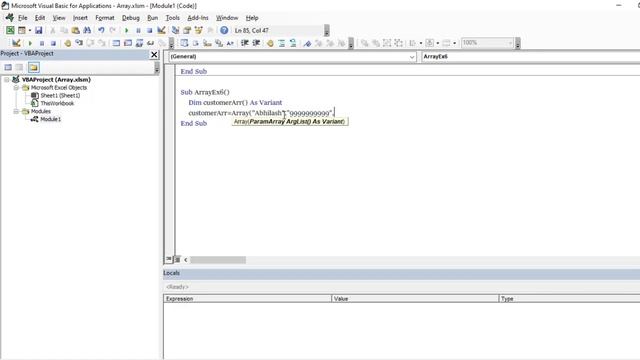The width and height of the screenshot is (640, 360).
Task: Open the Insert UserForm dropdown arrow
Action: click(29, 30)
